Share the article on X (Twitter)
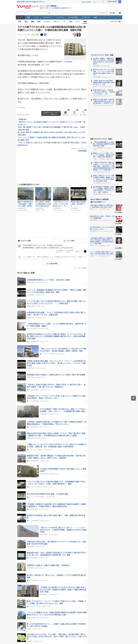138x644 pixels. (42, 35)
